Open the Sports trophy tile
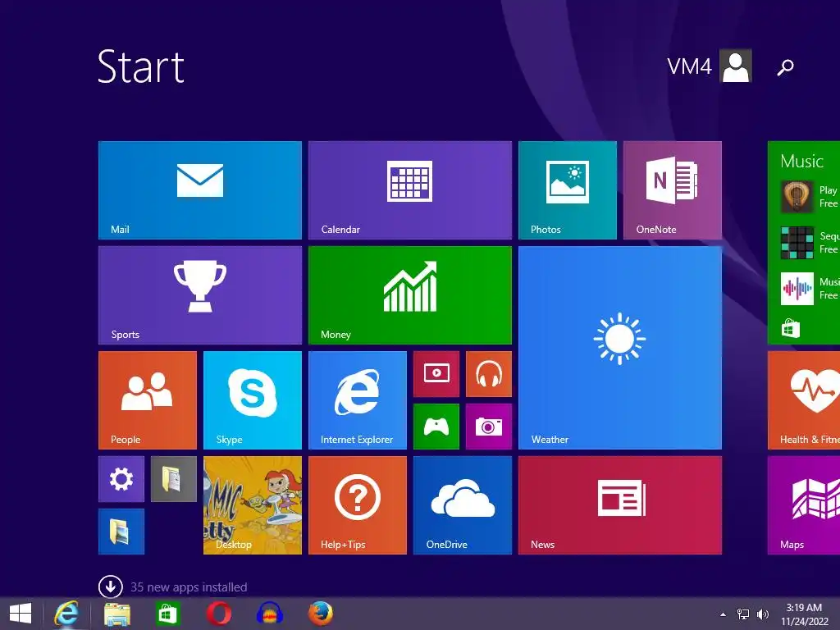The image size is (840, 630). coord(200,295)
